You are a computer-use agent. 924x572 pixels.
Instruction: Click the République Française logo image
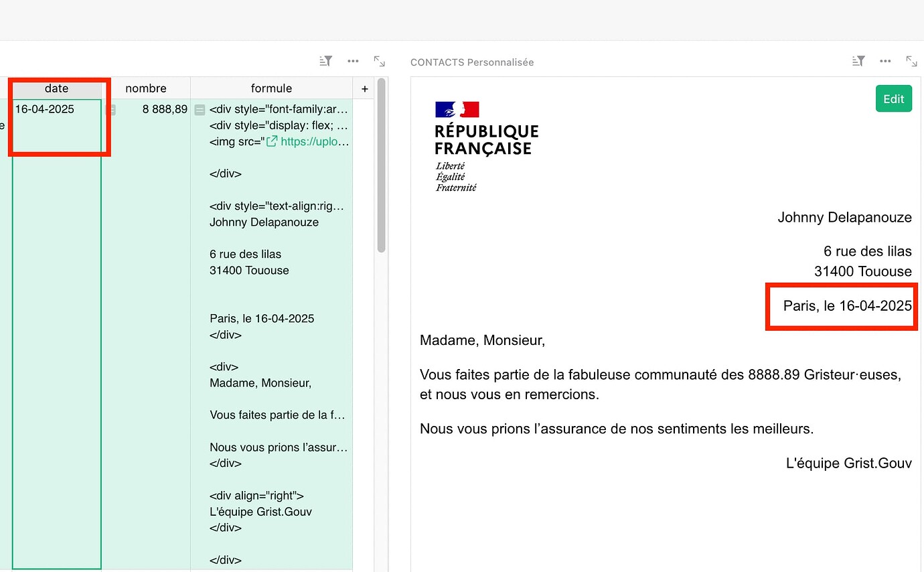486,147
